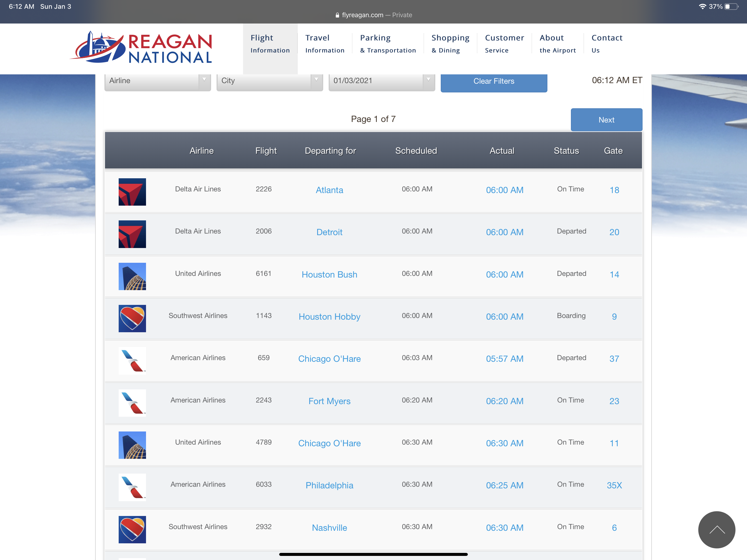
Task: Open the Detroit destination link
Action: pos(329,232)
